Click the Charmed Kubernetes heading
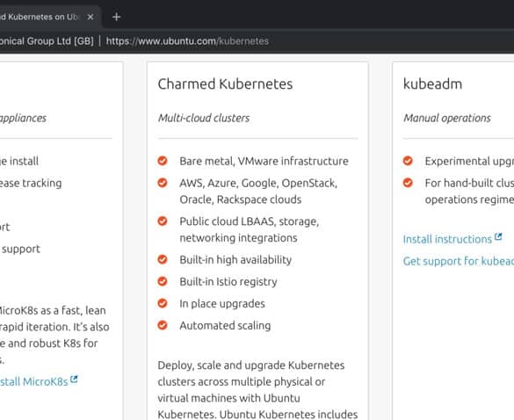This screenshot has width=514, height=420. [225, 84]
